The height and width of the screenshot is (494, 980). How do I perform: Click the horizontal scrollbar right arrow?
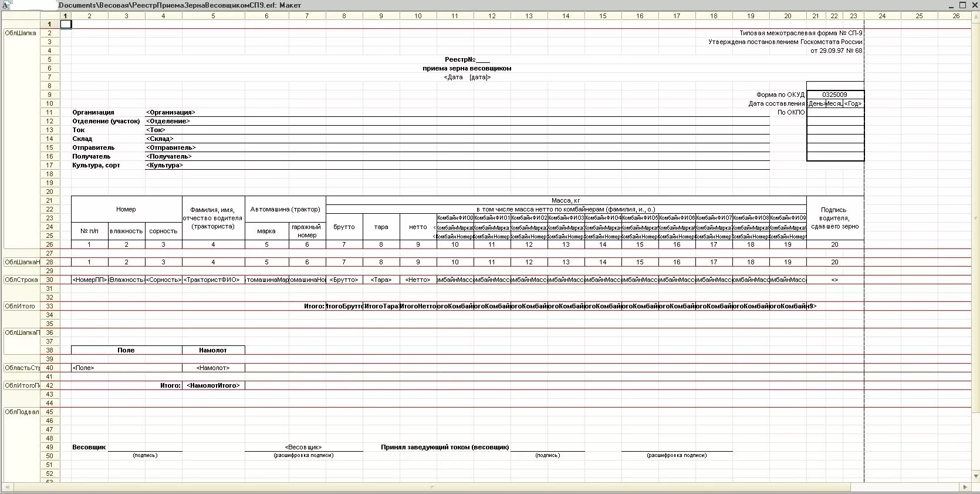pos(965,487)
